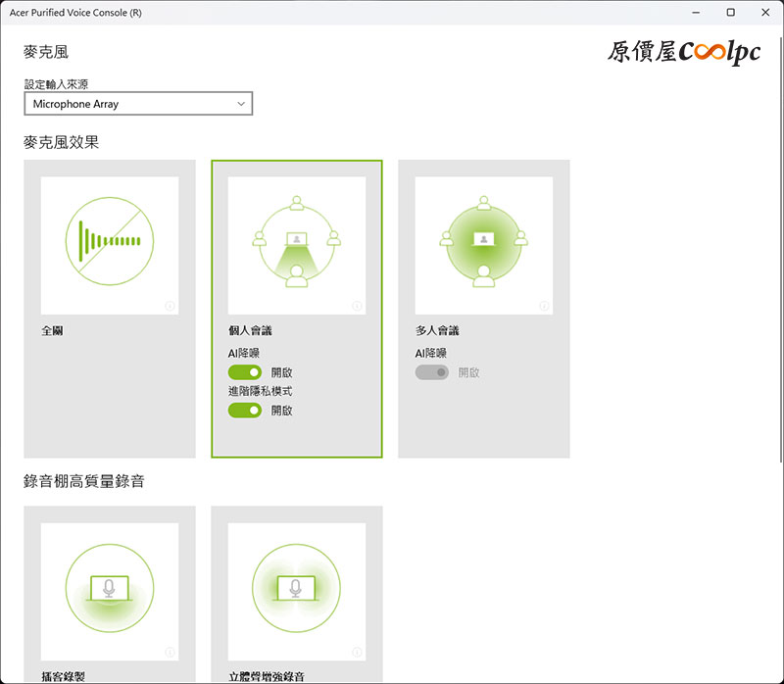
Task: Toggle AI降噪 switch under 個人會議
Action: click(x=245, y=372)
